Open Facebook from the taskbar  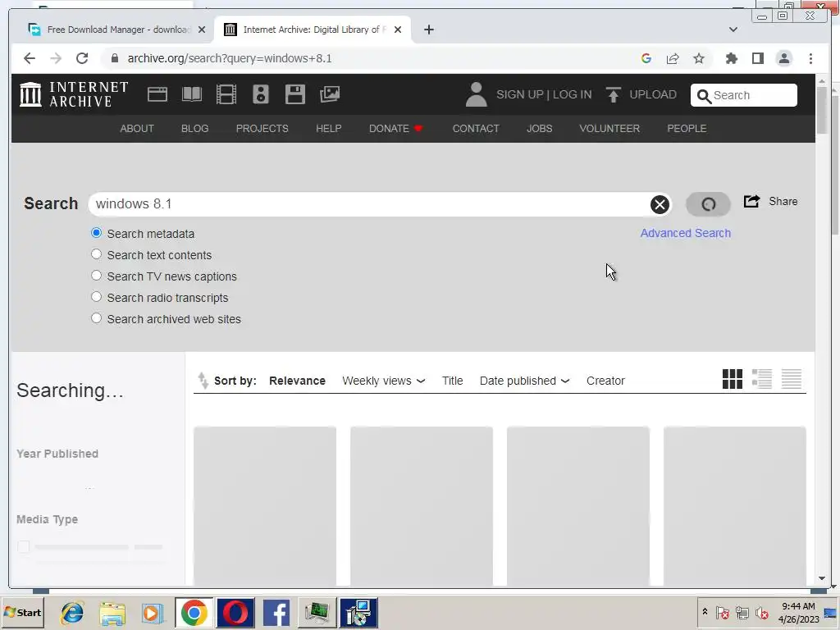point(276,612)
